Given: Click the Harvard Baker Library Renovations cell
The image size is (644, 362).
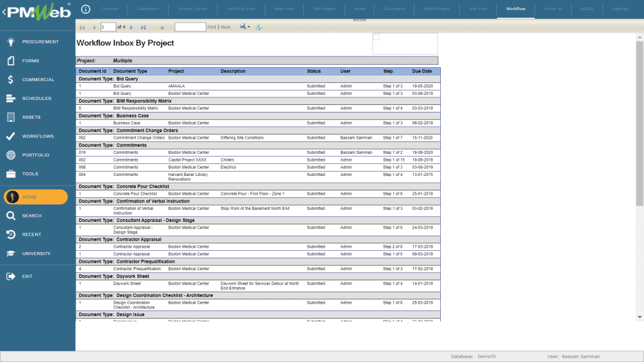Looking at the screenshot, I should coord(188,177).
